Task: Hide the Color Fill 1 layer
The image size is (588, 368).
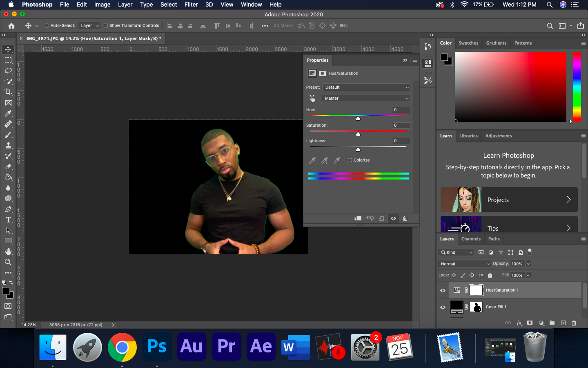Action: coord(443,307)
